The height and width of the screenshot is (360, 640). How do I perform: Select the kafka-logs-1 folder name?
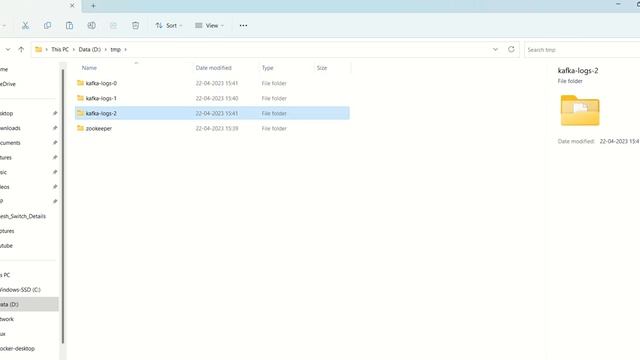101,98
